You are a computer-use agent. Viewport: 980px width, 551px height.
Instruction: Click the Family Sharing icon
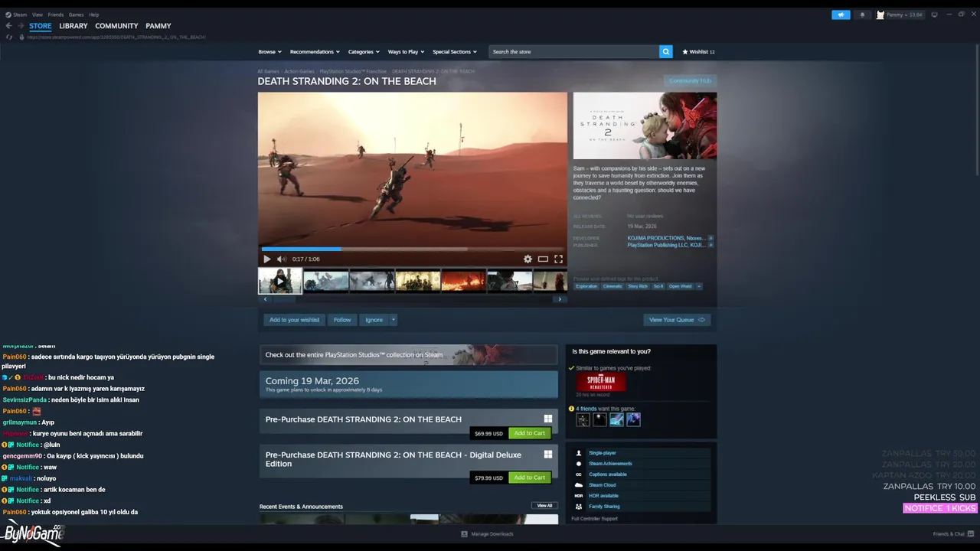pos(579,507)
